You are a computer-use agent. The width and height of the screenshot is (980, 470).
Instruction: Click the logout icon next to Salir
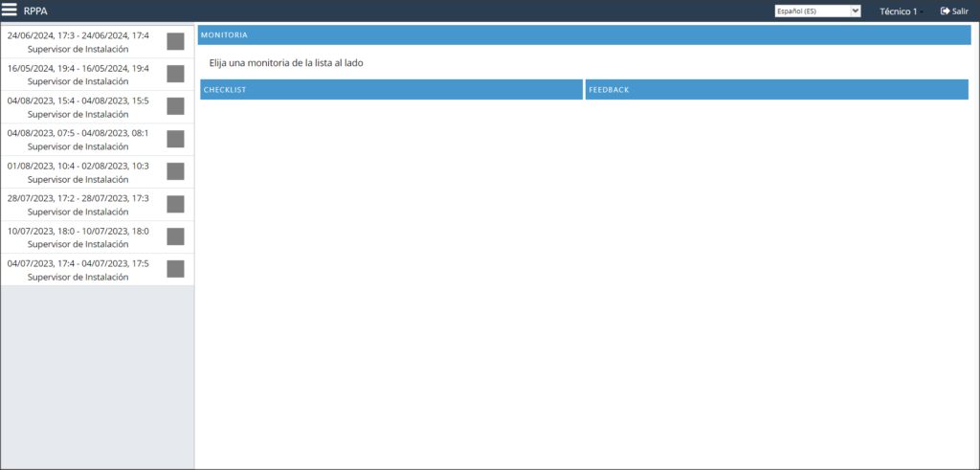945,11
